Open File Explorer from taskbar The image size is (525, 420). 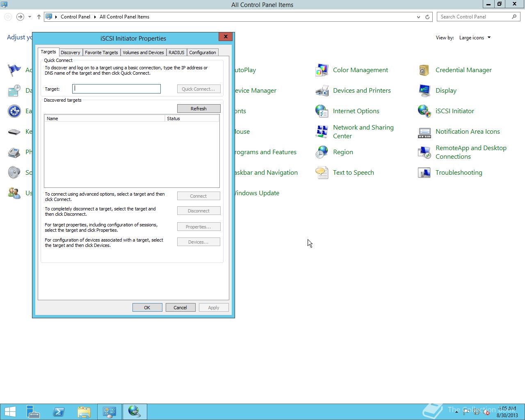[x=84, y=411]
